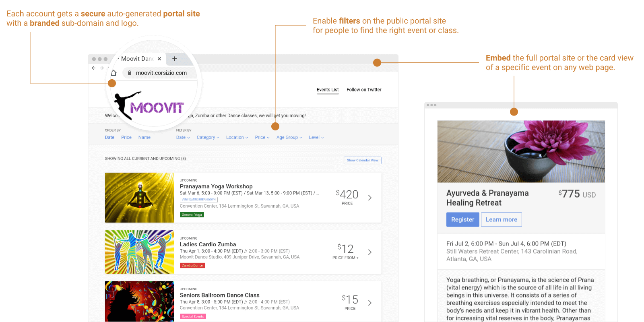Image resolution: width=644 pixels, height=322 pixels.
Task: Order events by Price
Action: click(126, 137)
